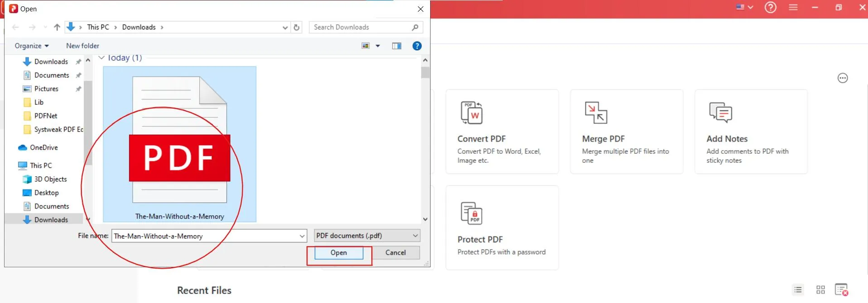Select the Protect PDF lock icon
This screenshot has height=303, width=868.
(x=471, y=213)
